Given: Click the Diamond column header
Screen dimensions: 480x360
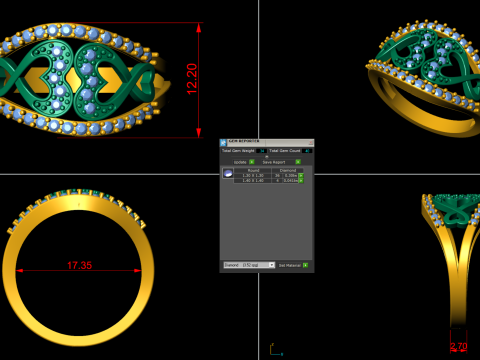Looking at the screenshot, I should pyautogui.click(x=287, y=171).
